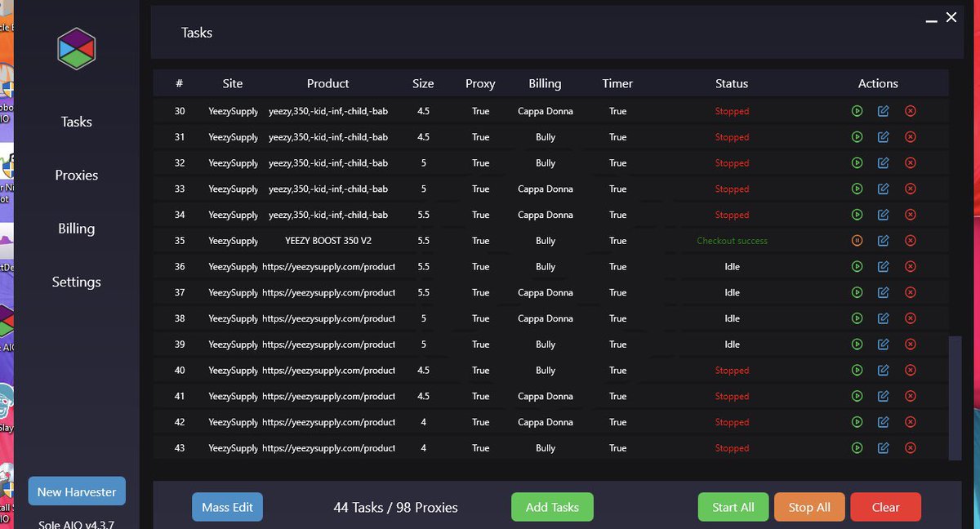Edit task 39 pencil icon
980x529 pixels.
coord(883,345)
